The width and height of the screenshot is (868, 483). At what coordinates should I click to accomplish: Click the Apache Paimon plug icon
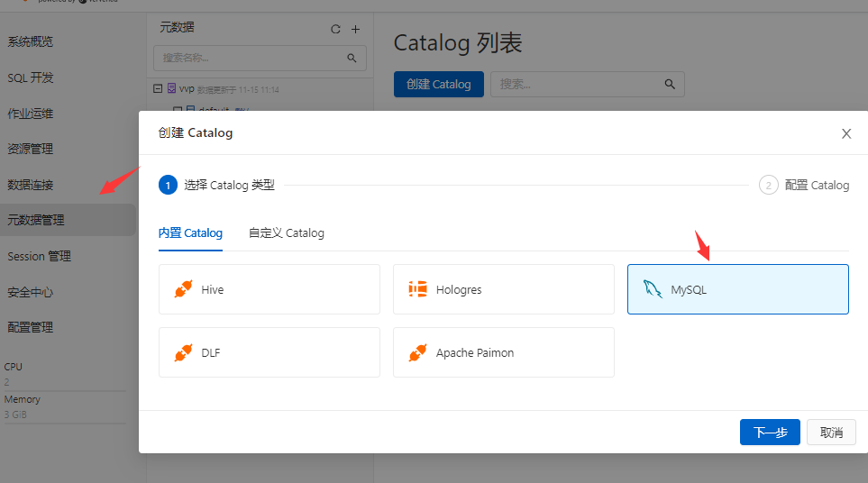(417, 352)
